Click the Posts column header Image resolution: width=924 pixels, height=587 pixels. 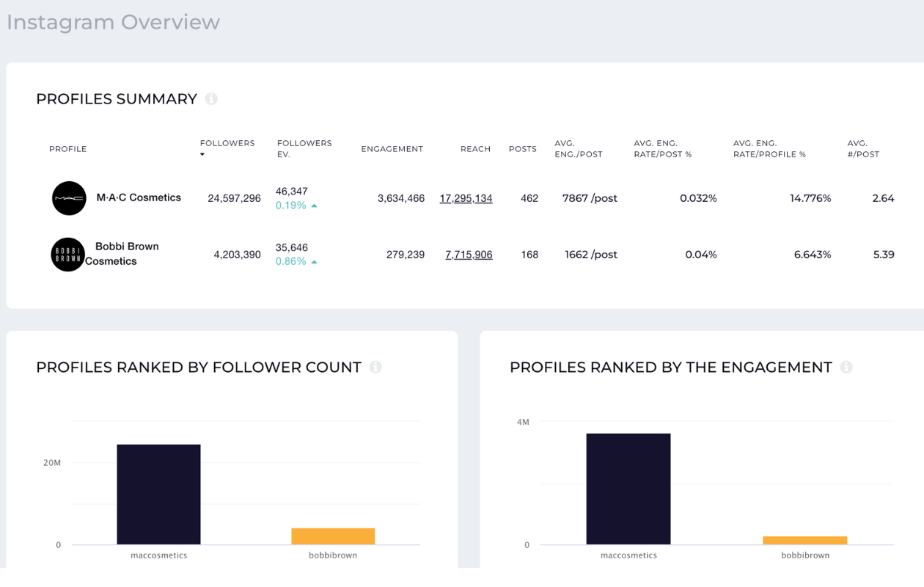pyautogui.click(x=523, y=149)
